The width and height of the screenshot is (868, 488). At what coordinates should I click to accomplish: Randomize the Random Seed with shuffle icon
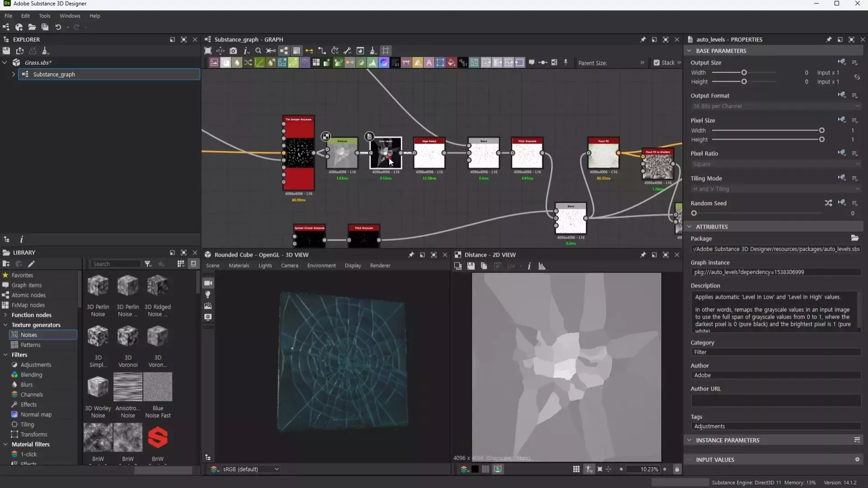click(828, 203)
